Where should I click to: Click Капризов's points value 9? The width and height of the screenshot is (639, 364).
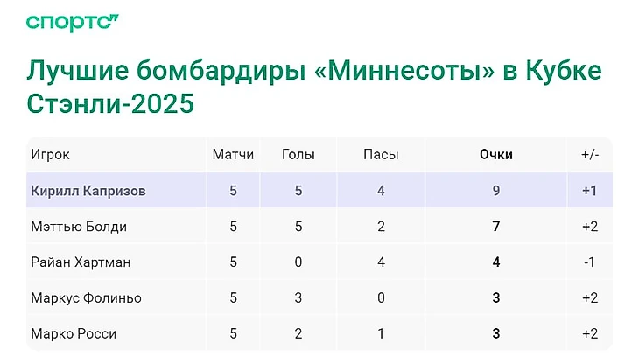click(495, 191)
